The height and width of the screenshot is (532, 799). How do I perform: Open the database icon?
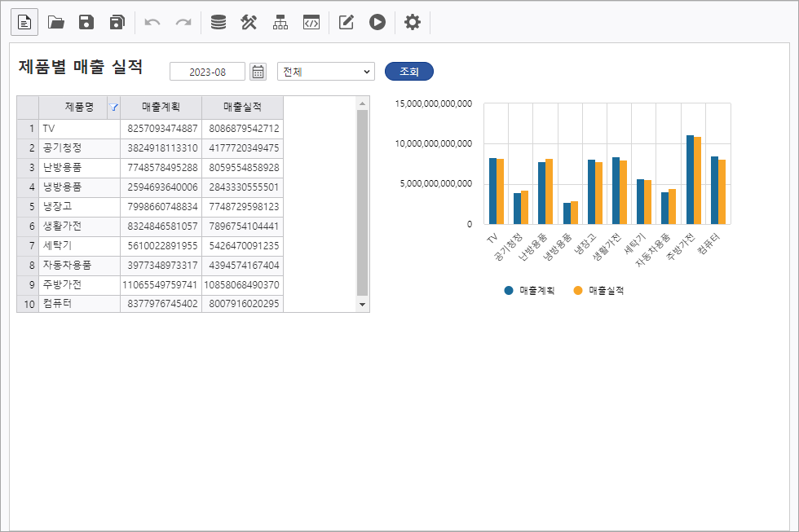[219, 22]
